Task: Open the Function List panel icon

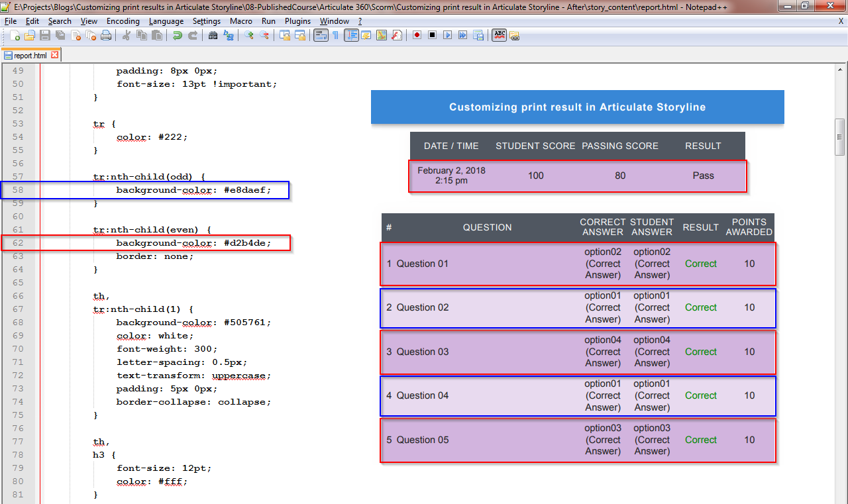Action: tap(397, 35)
